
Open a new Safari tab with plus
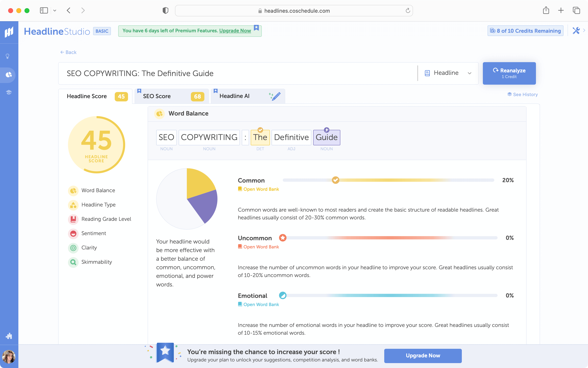(561, 10)
